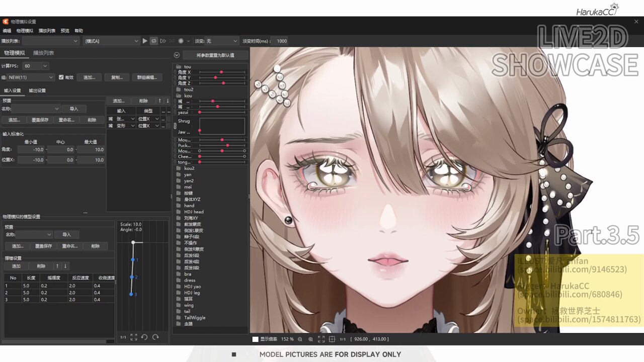
Task: Open the 物理模拟 menu in the menu bar
Action: [25, 31]
